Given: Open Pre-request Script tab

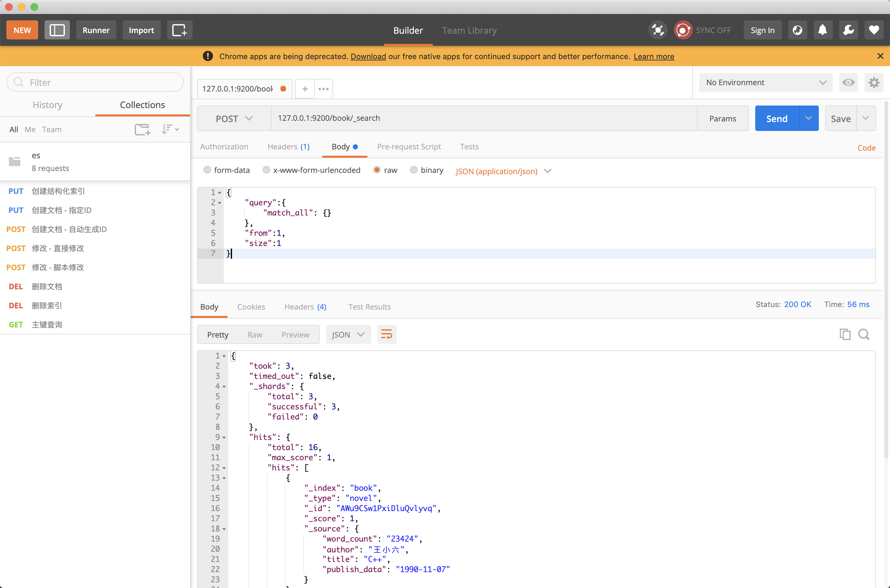Looking at the screenshot, I should point(409,147).
